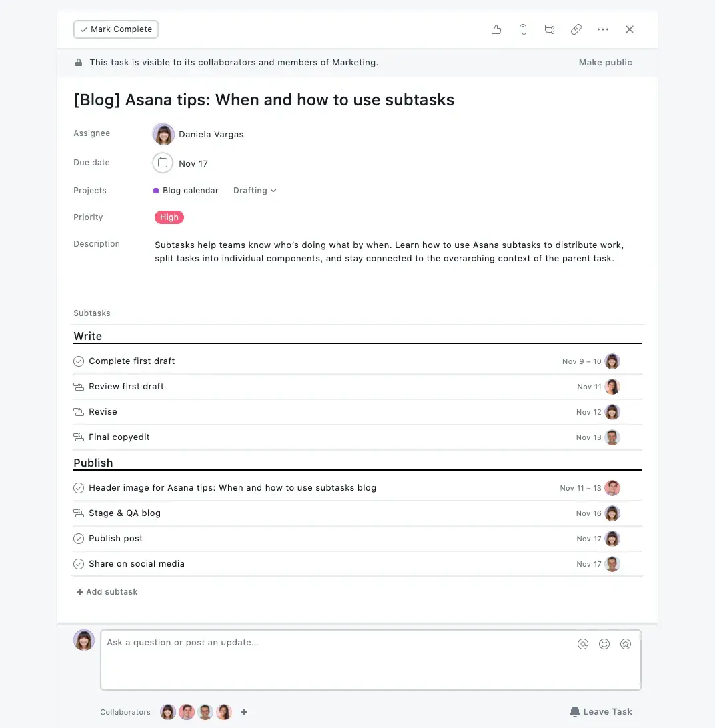This screenshot has height=728, width=715.
Task: Click the @ mention icon in comment box
Action: click(583, 644)
